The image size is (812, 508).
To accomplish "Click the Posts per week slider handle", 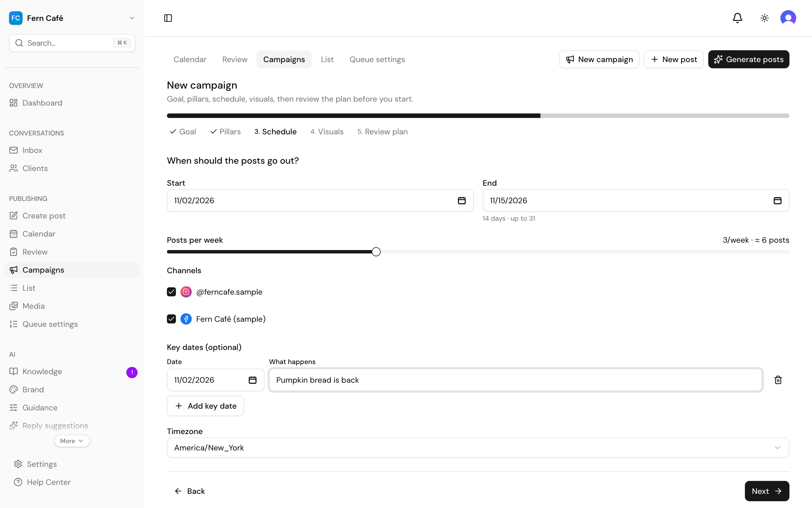I will [376, 252].
